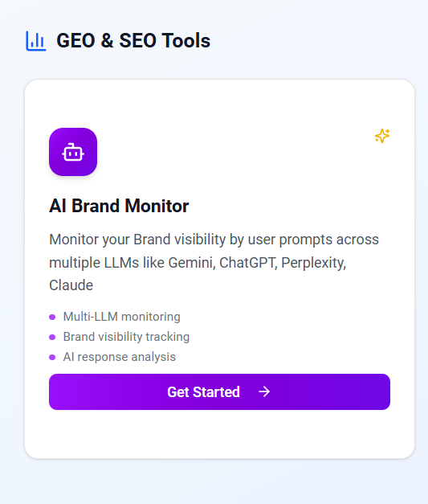
Task: Click the bullet dot before Brand visibility tracking
Action: point(52,337)
